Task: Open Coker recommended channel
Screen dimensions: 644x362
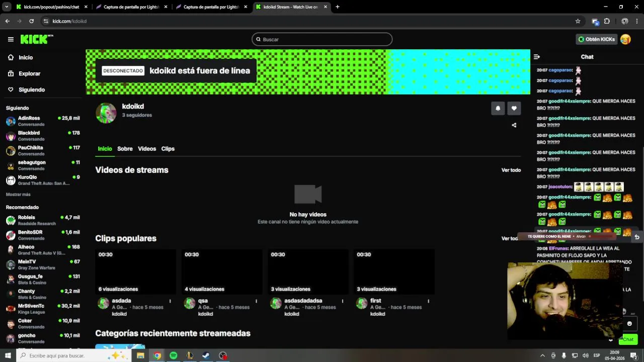Action: [x=42, y=323]
